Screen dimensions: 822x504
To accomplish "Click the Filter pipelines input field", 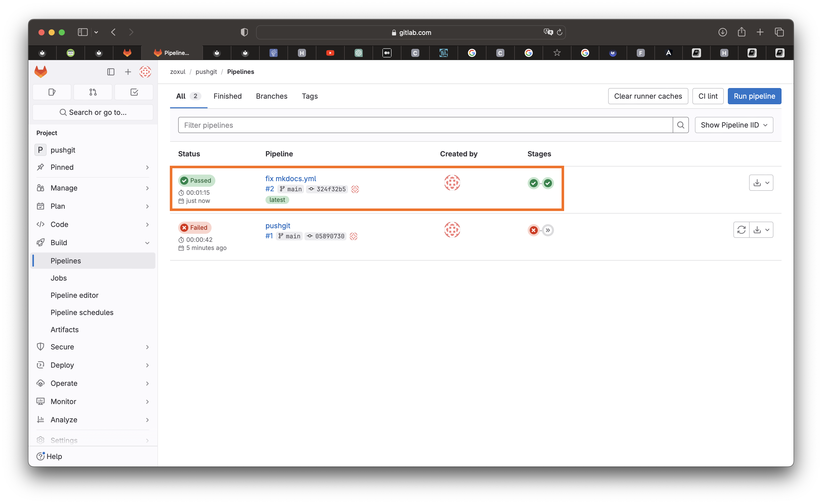I will 425,125.
